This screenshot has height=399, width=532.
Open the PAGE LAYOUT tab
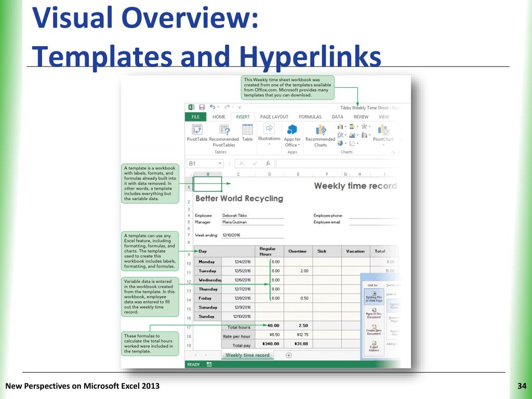(x=274, y=117)
